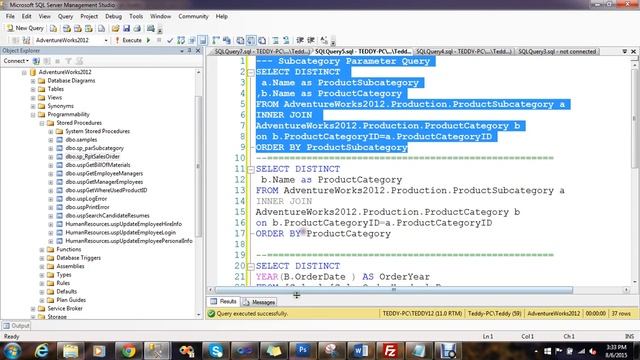Open the Tools menu

pos(136,16)
